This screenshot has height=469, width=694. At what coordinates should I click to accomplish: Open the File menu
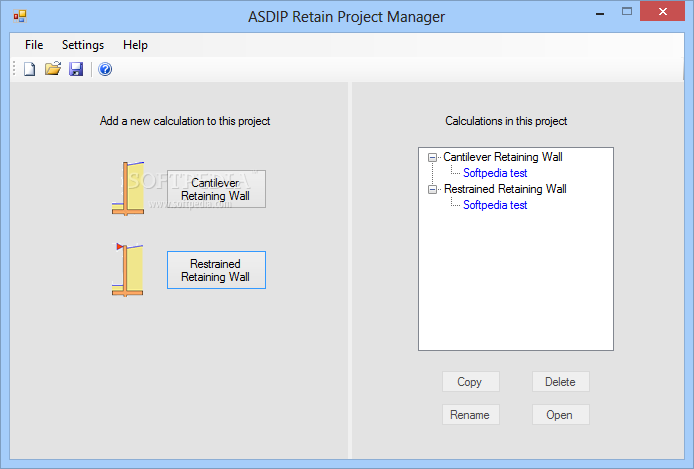point(34,45)
